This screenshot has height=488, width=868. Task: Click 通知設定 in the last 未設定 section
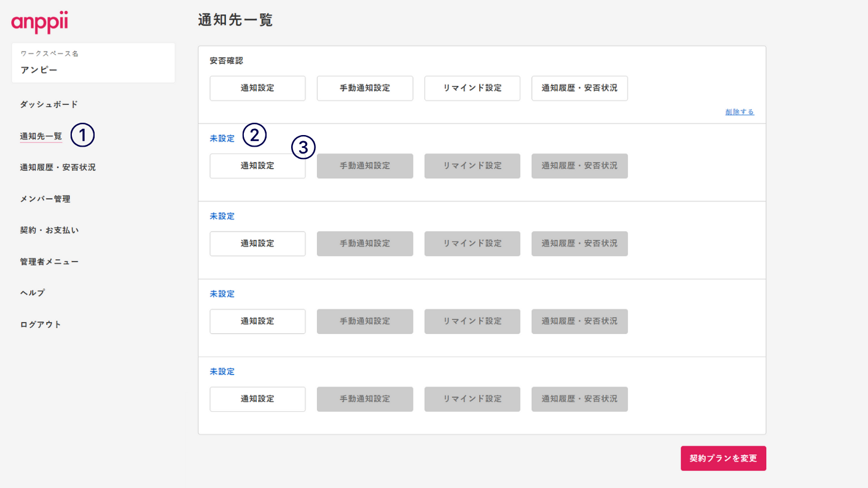[257, 399]
